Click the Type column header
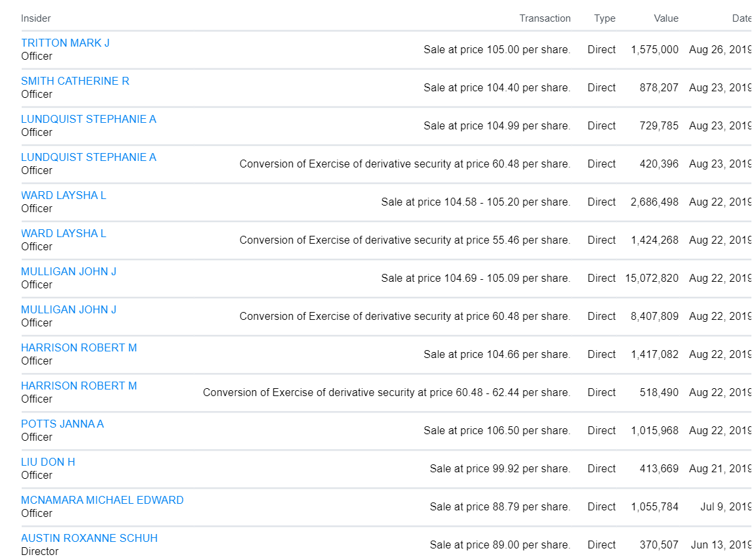The image size is (756, 557). [604, 18]
